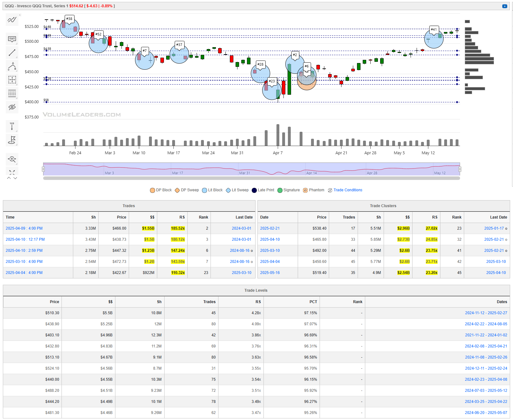Toggle Phantom legend item
This screenshot has width=513, height=420.
pos(314,190)
